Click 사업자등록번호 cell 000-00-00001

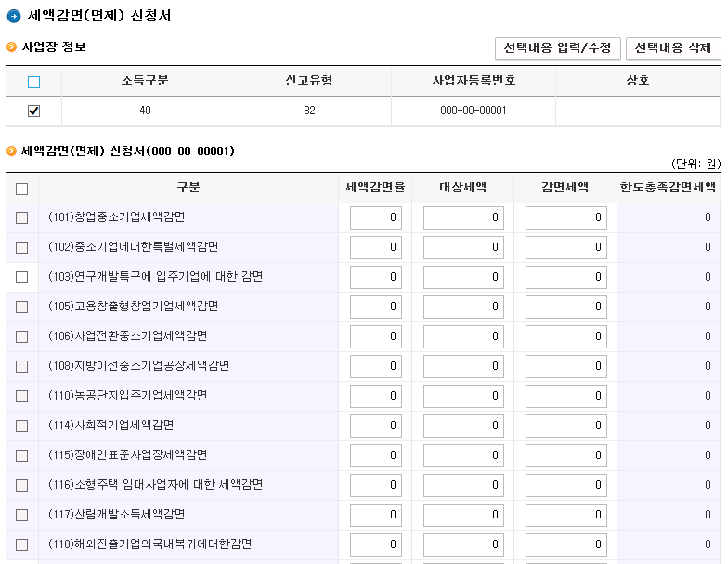click(474, 111)
